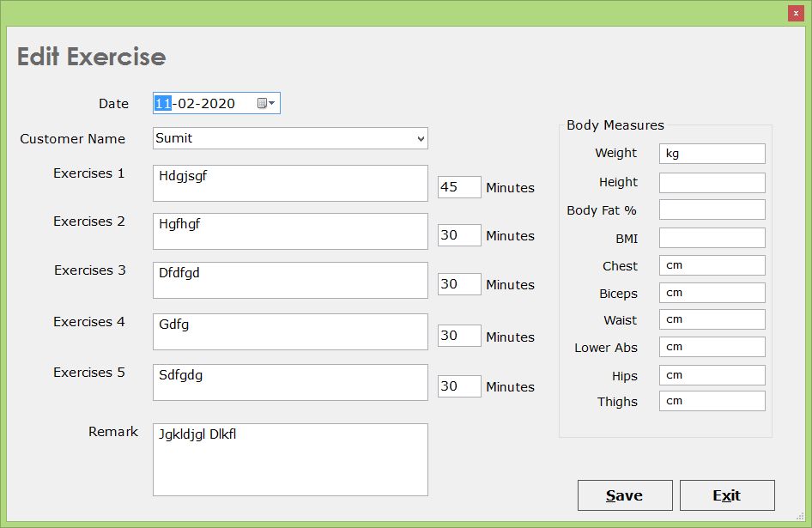Click the Weight input field

tap(712, 154)
